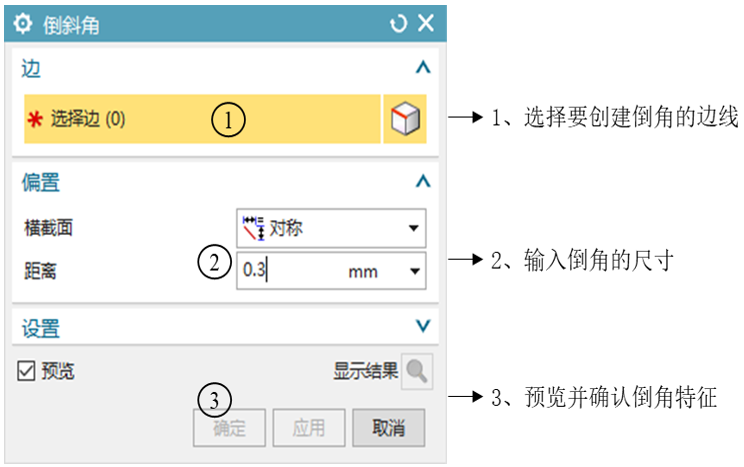The width and height of the screenshot is (744, 467).
Task: Toggle the 预览 checkbox
Action: 27,372
